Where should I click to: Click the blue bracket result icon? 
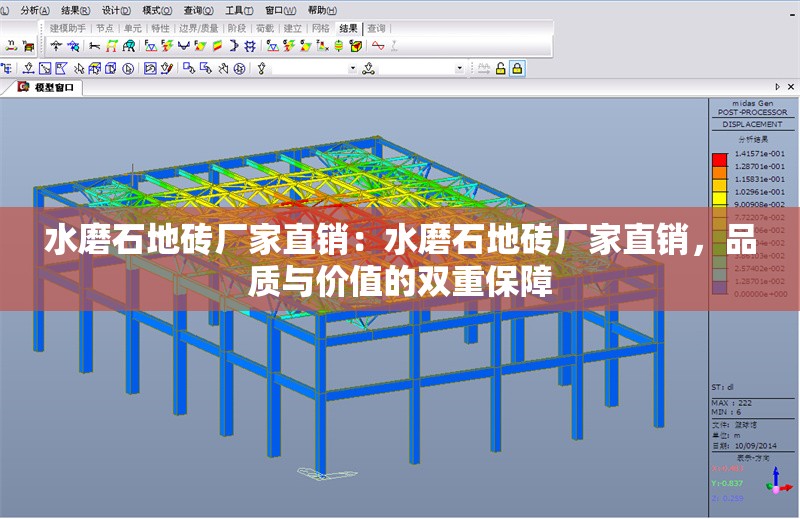pyautogui.click(x=234, y=46)
